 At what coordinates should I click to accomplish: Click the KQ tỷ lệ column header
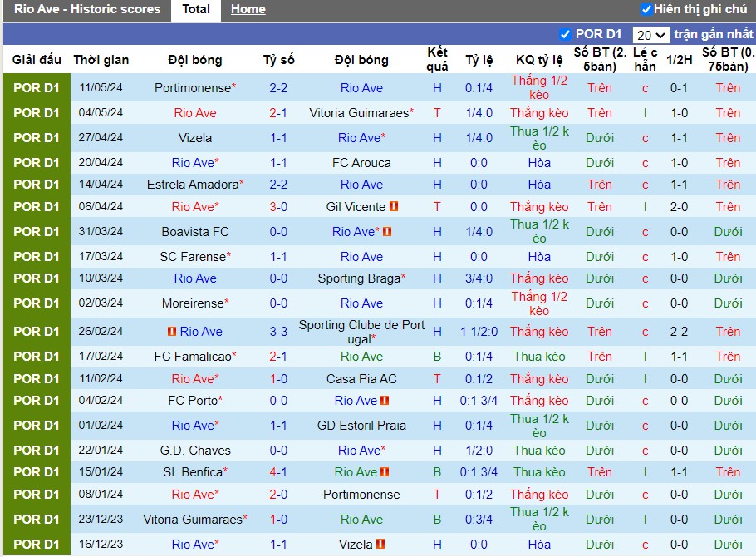pos(539,60)
